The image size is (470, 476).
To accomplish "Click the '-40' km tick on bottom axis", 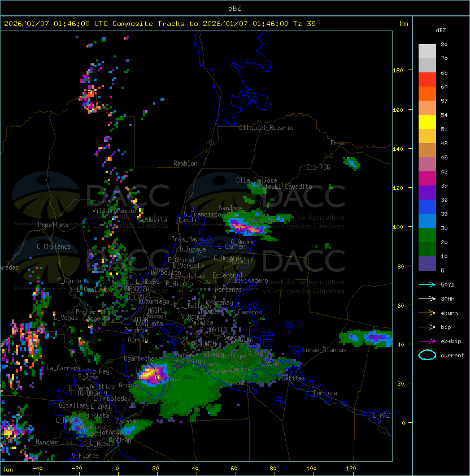I will pos(37,469).
